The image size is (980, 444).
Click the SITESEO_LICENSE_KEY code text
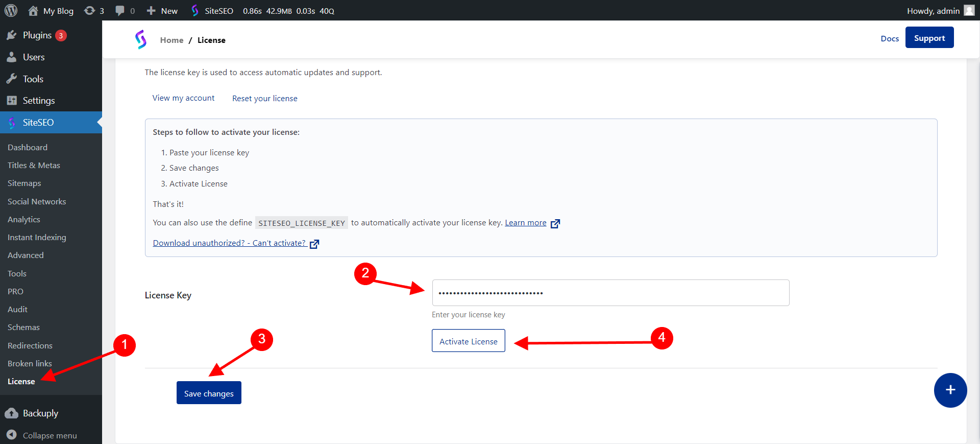[302, 223]
